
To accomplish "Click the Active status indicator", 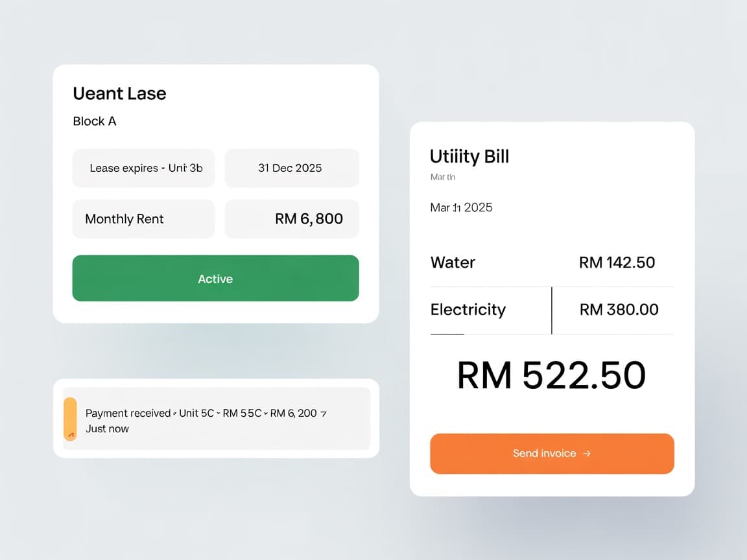I will (215, 279).
